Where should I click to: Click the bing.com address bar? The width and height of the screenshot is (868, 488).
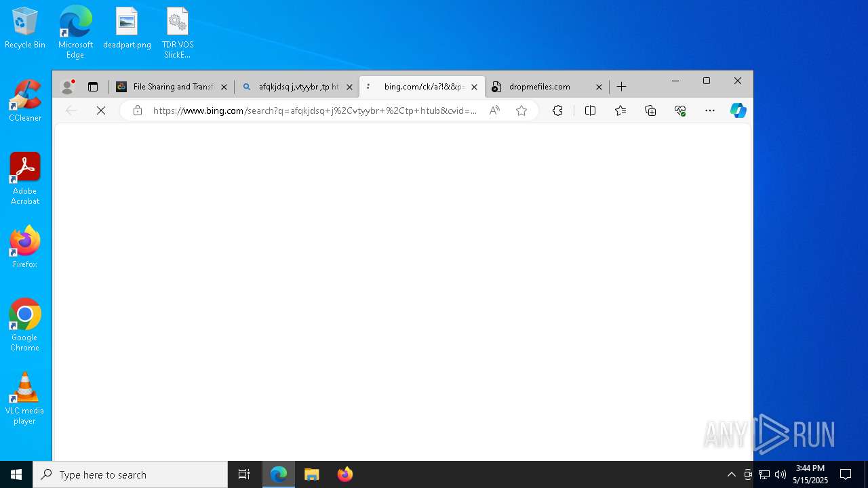tap(315, 110)
